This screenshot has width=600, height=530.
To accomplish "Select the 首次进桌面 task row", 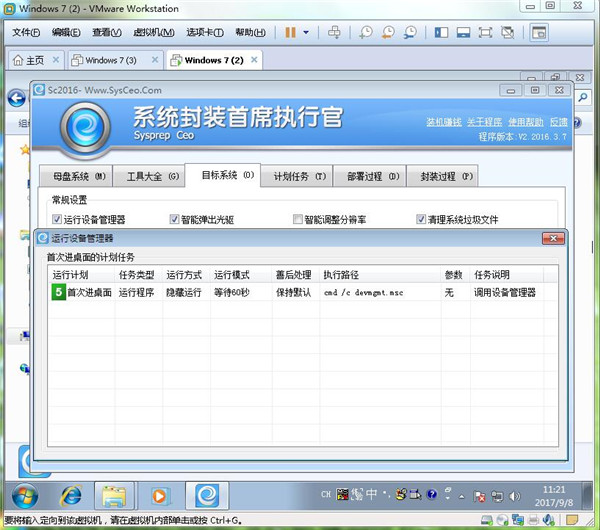I will [302, 293].
